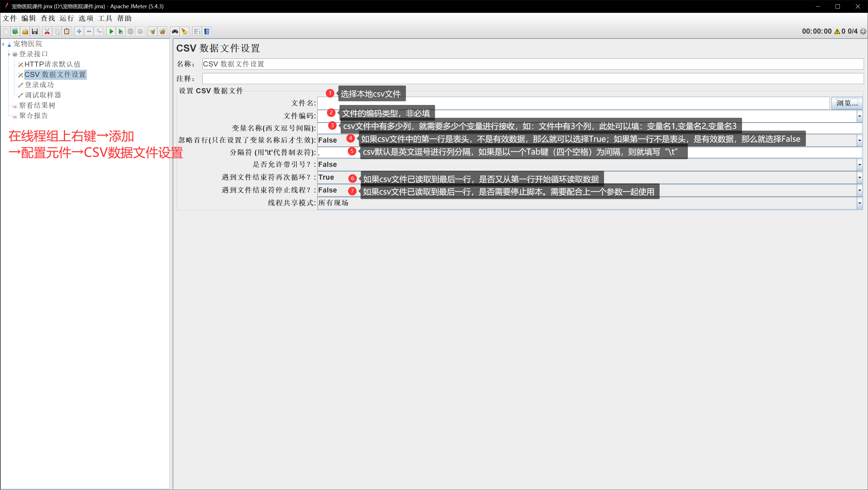Click the binoculars Search icon

click(174, 31)
